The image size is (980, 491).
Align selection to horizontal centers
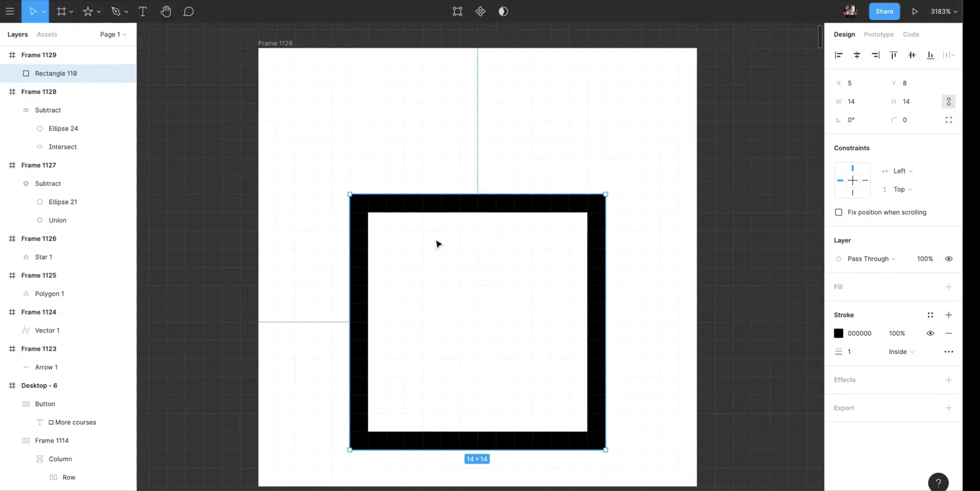point(857,55)
